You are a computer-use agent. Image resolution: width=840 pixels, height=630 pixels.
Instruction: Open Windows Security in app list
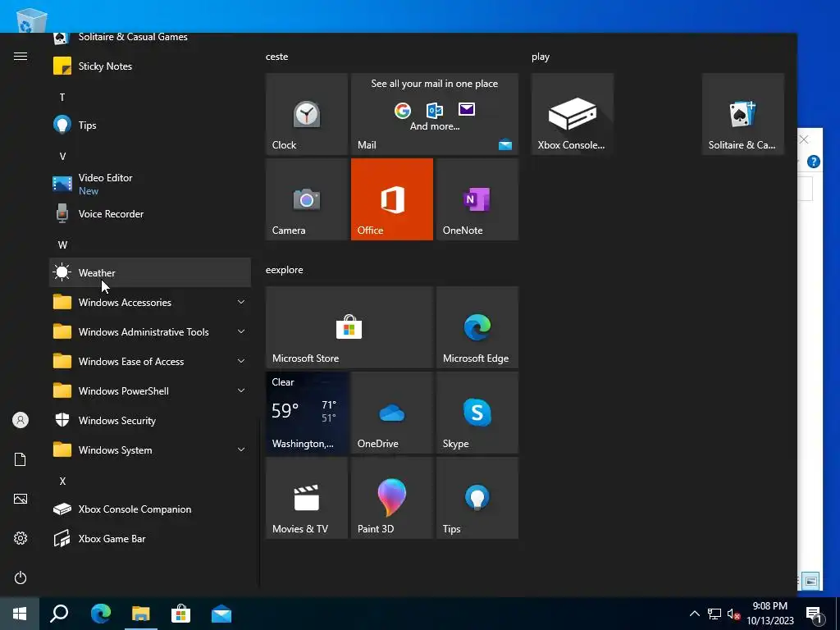(150, 421)
